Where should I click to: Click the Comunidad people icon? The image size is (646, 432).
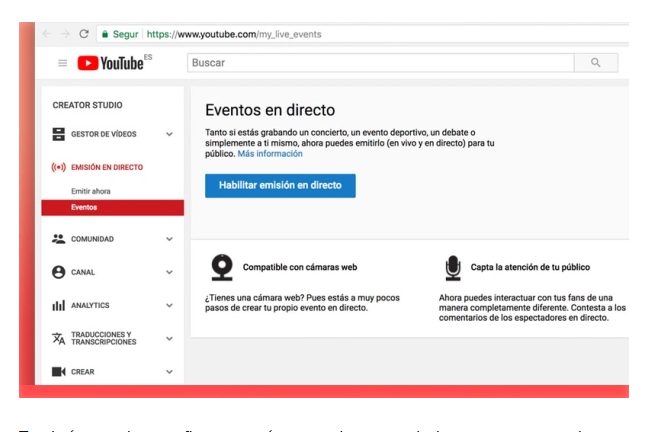[58, 239]
